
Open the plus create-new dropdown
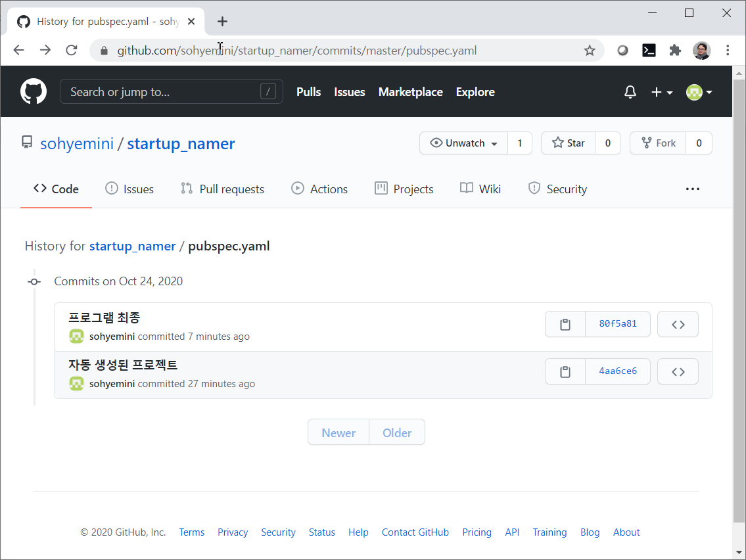click(662, 92)
